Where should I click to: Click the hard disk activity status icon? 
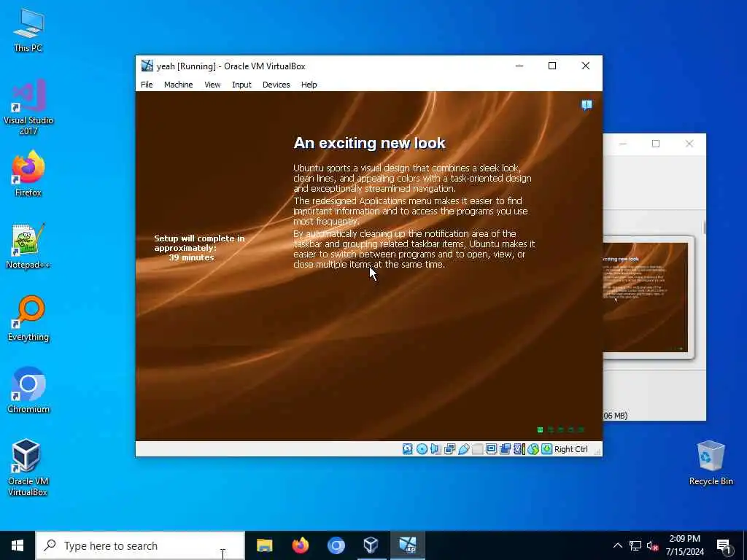tap(407, 449)
